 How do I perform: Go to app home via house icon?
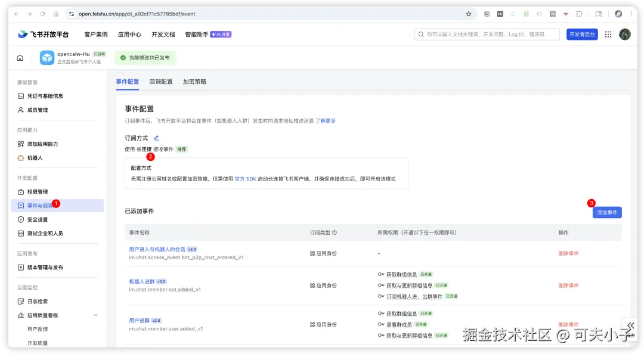tap(20, 58)
